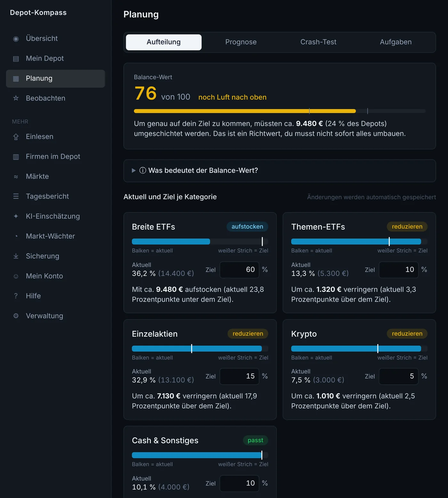Open Tagesbericht via its lines icon
This screenshot has width=448, height=498.
16,196
